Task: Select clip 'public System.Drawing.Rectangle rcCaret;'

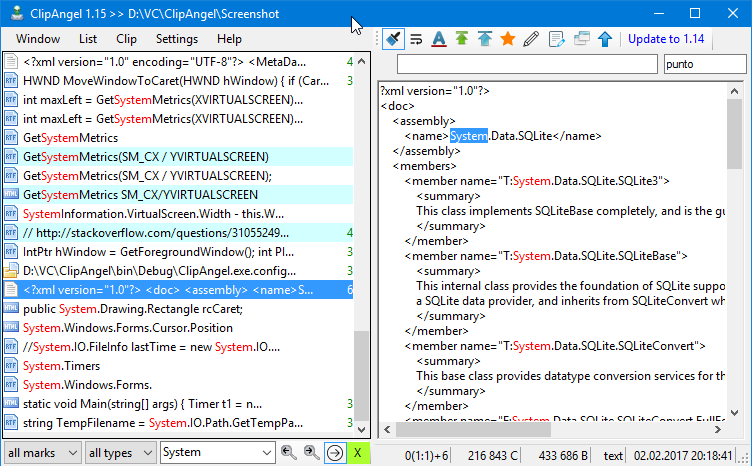Action: click(178, 309)
